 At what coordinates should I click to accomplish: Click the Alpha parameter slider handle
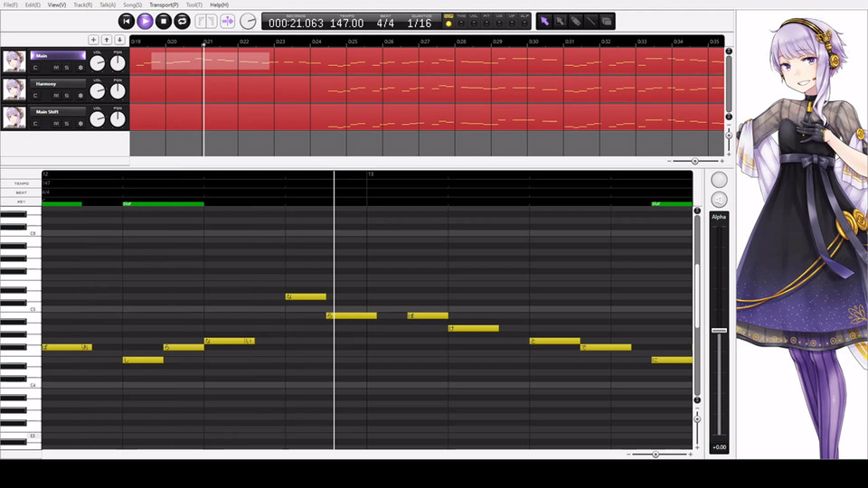click(x=719, y=331)
